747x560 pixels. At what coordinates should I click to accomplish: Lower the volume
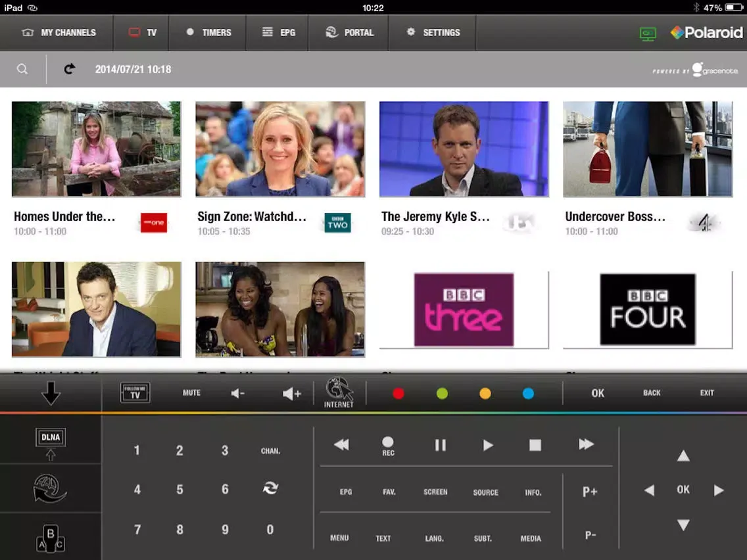point(238,393)
